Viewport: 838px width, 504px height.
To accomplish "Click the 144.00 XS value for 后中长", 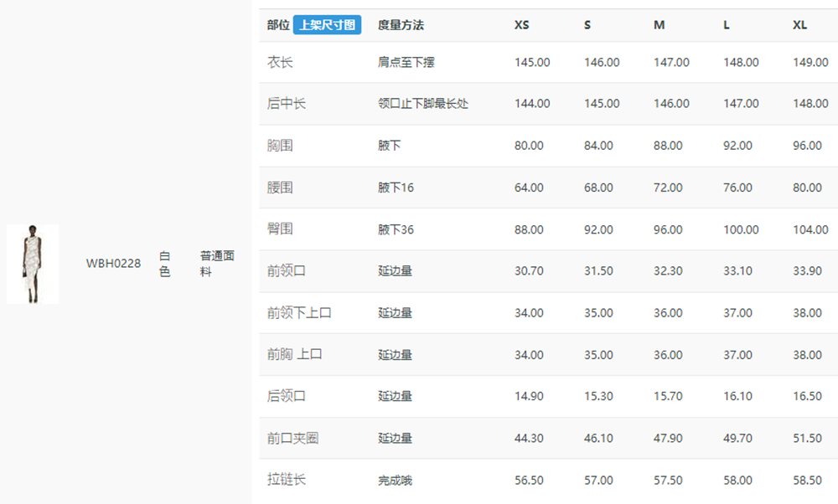I will pyautogui.click(x=532, y=104).
